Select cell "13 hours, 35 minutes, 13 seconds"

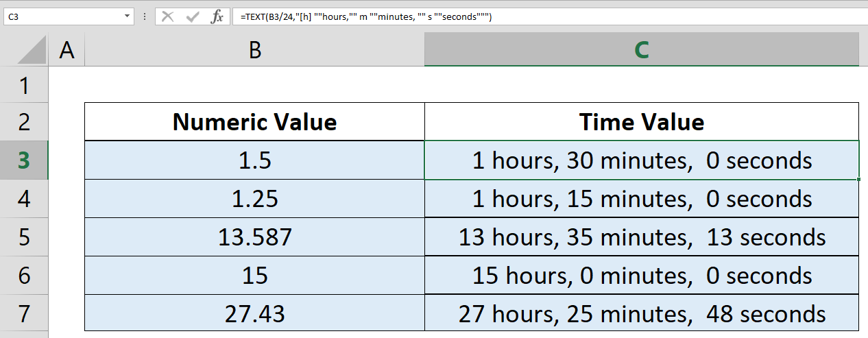coord(642,237)
